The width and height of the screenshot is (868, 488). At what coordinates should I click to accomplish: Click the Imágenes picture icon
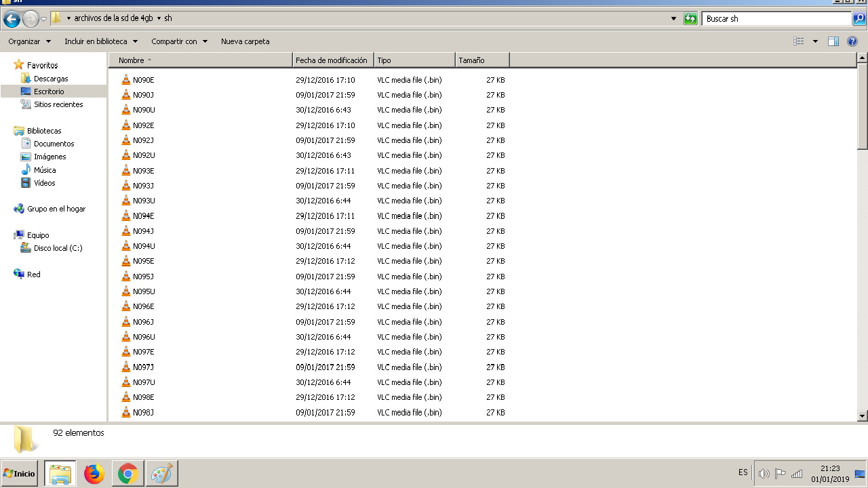[26, 157]
